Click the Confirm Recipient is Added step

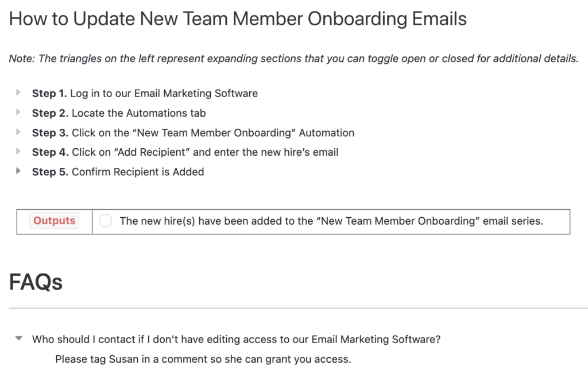click(x=118, y=172)
